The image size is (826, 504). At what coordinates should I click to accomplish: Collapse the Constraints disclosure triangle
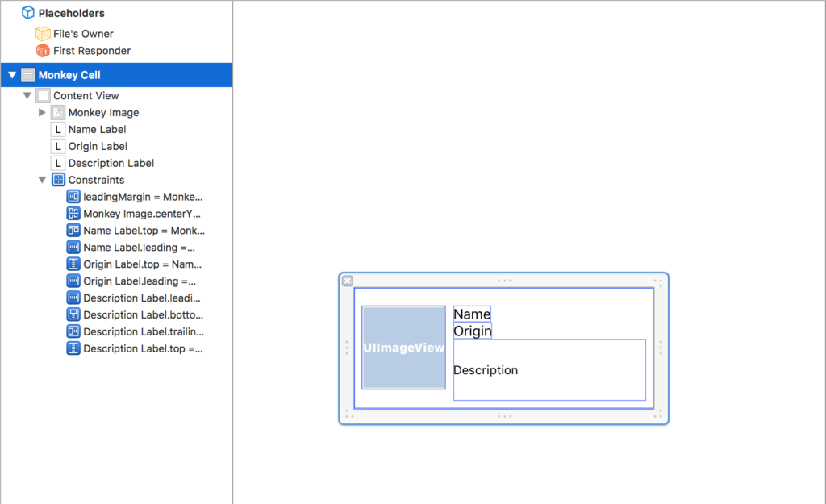pos(43,180)
